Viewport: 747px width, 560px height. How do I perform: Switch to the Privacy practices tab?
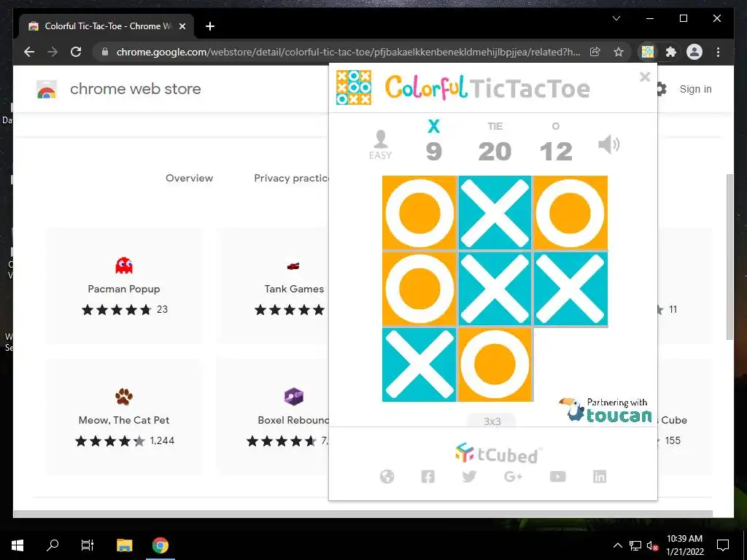coord(292,178)
